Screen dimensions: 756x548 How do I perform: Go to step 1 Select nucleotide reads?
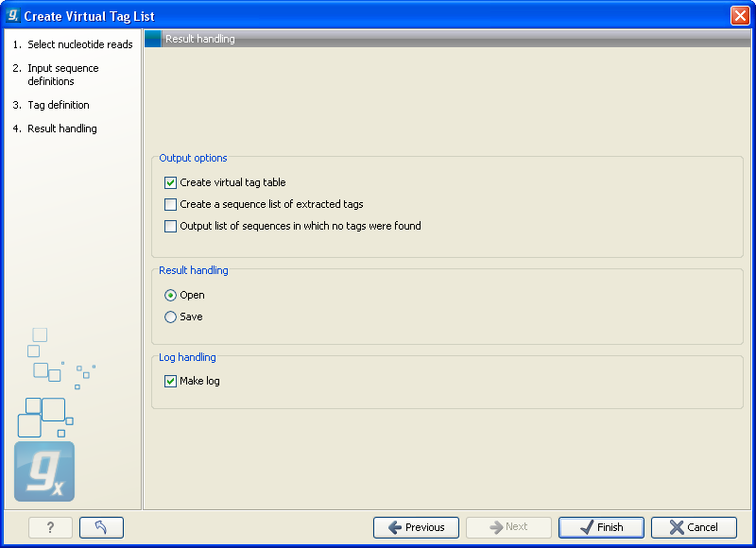point(79,44)
